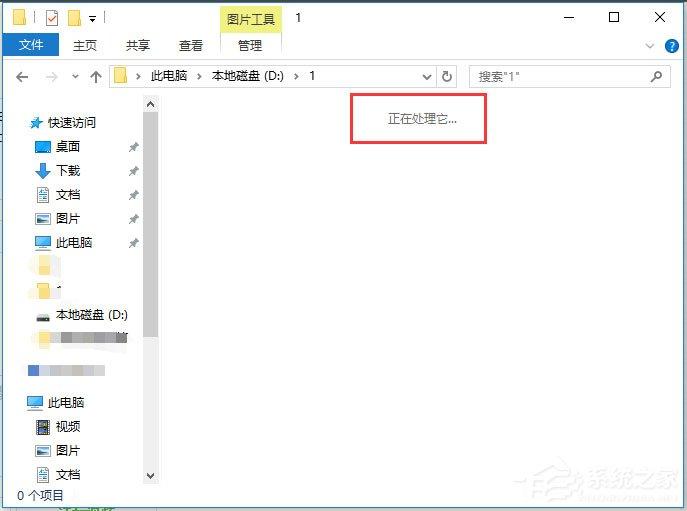Click the Forward navigation arrow
This screenshot has width=687, height=511.
pos(51,77)
